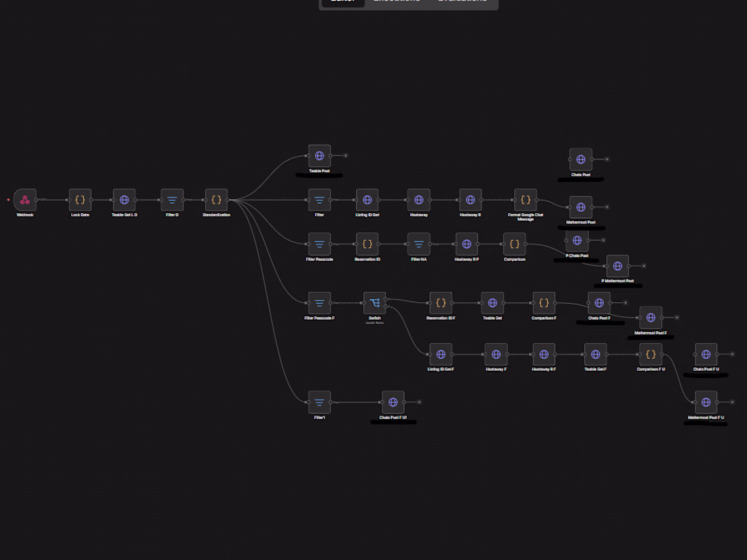
Task: Open the Comparison F U code node
Action: [651, 354]
